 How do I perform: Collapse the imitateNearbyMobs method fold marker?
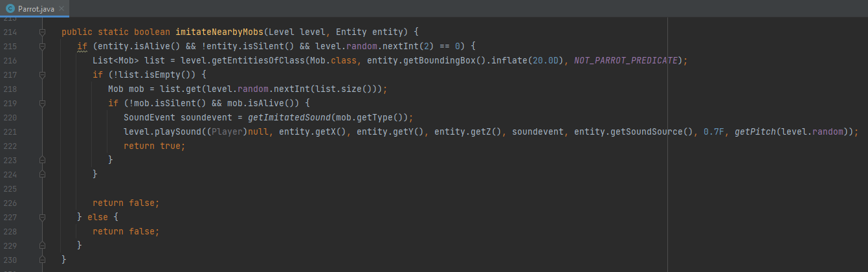click(42, 32)
